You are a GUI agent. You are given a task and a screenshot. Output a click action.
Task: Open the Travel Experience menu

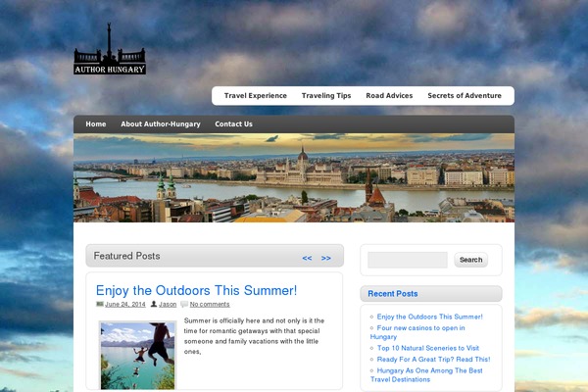256,96
